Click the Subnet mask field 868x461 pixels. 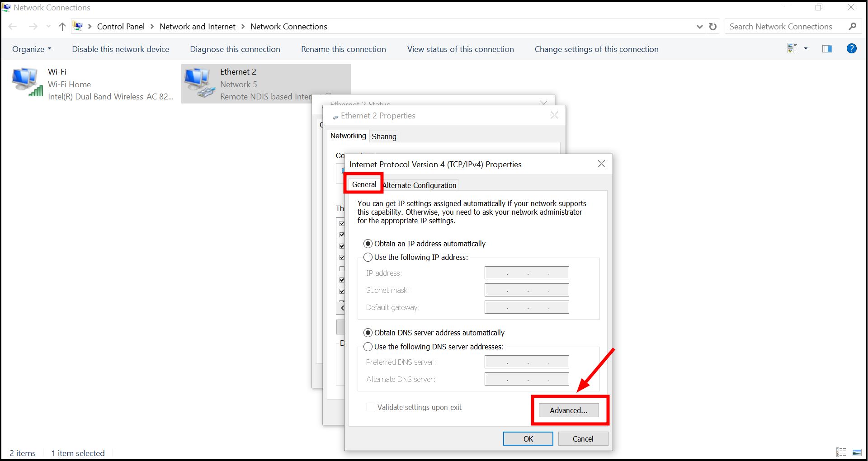[527, 290]
